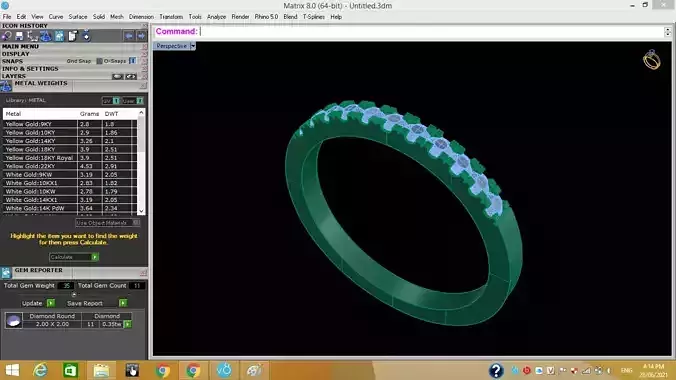Image resolution: width=676 pixels, height=380 pixels.
Task: Select the Yellow Gold:14KY row
Action: click(70, 141)
